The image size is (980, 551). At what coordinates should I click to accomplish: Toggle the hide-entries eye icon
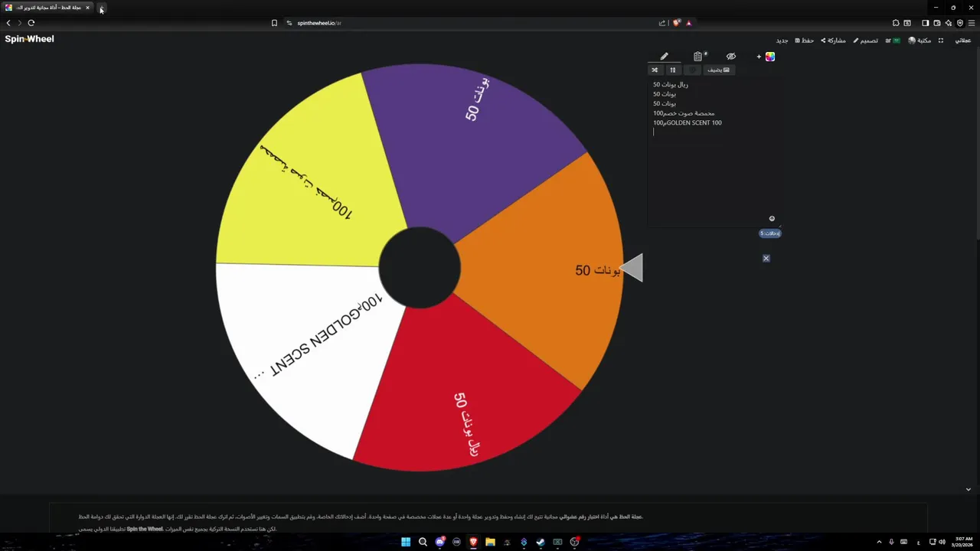(x=731, y=57)
